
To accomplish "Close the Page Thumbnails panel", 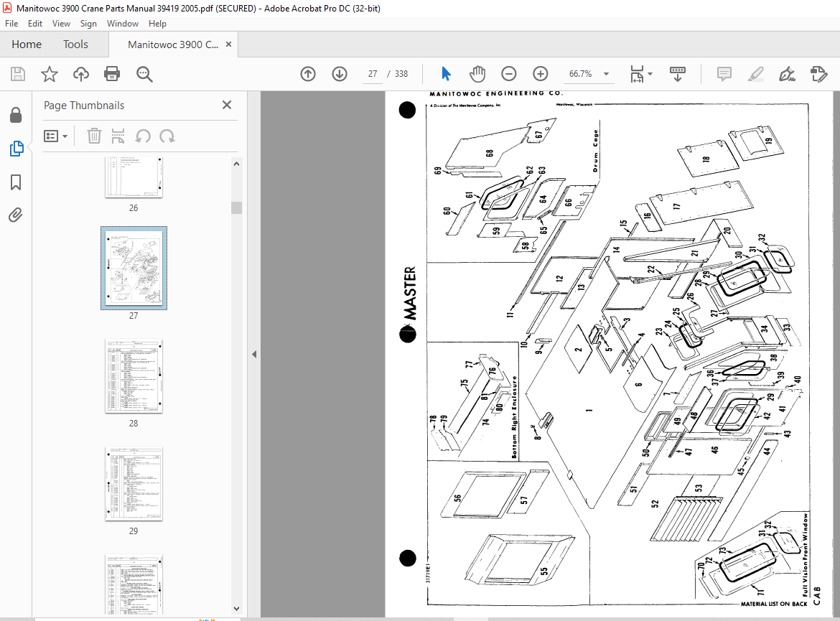I will [x=227, y=105].
